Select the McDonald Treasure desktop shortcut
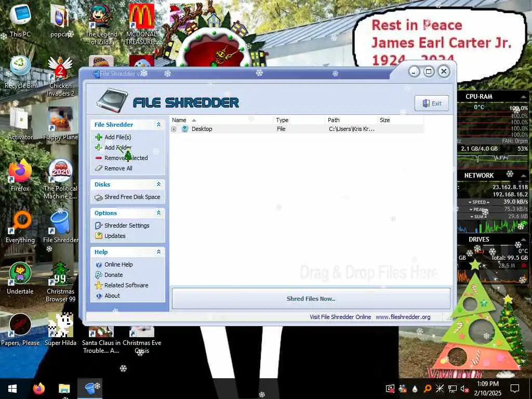Screen dimensions: 532x399 click(x=141, y=25)
